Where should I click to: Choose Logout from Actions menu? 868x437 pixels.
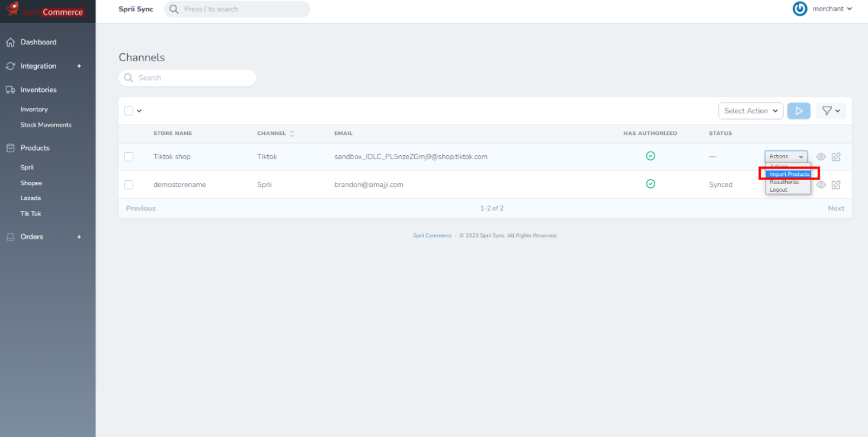tap(779, 189)
